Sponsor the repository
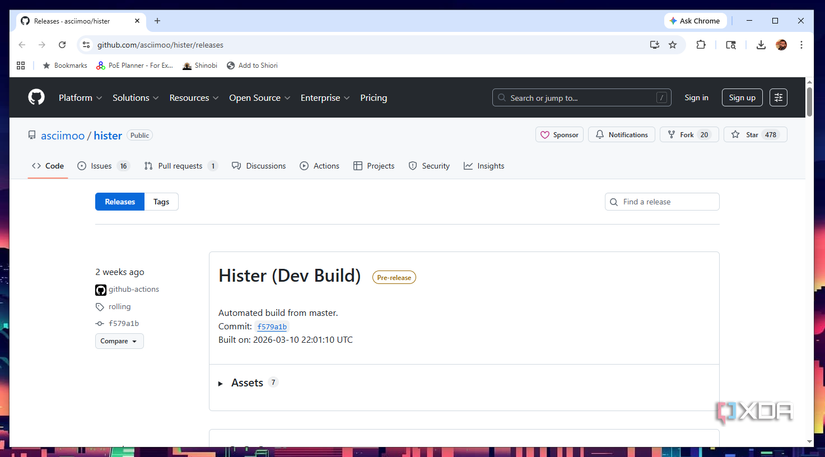The width and height of the screenshot is (825, 457). tap(559, 135)
